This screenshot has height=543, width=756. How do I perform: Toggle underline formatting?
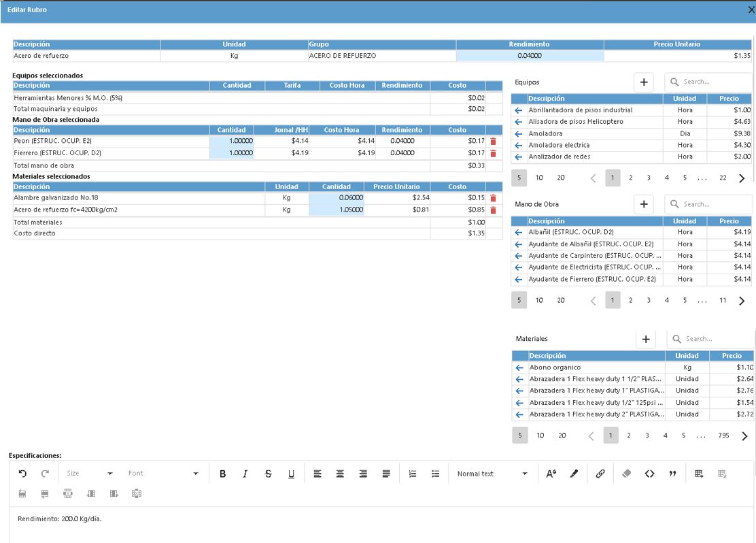291,474
